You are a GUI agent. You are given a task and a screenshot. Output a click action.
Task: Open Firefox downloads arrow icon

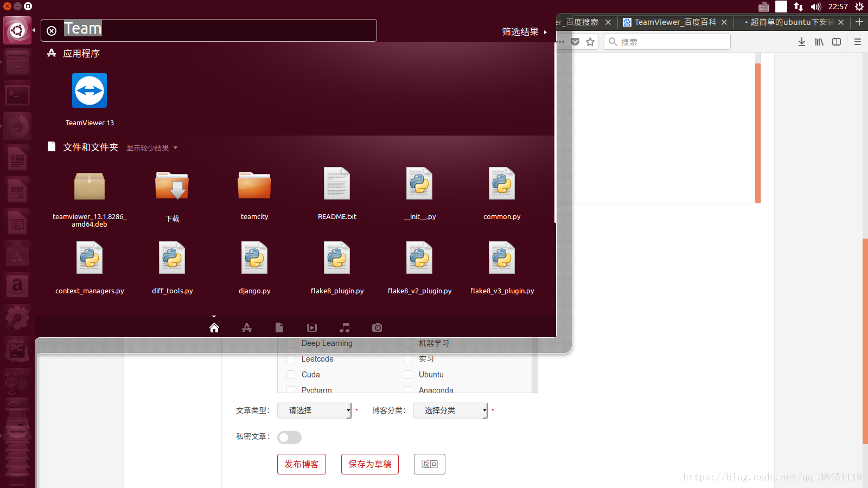(802, 42)
